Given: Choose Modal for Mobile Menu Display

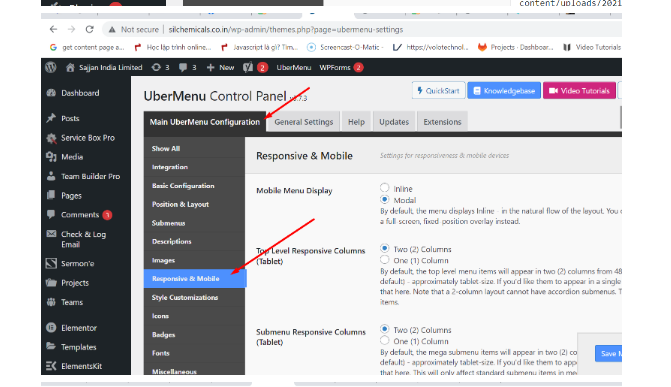Looking at the screenshot, I should pyautogui.click(x=385, y=199).
